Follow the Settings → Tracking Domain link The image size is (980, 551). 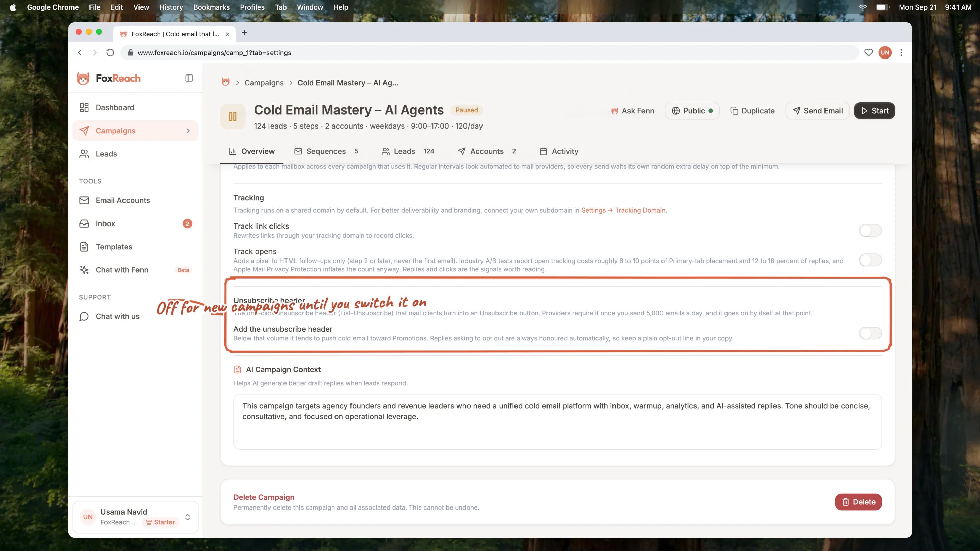624,210
